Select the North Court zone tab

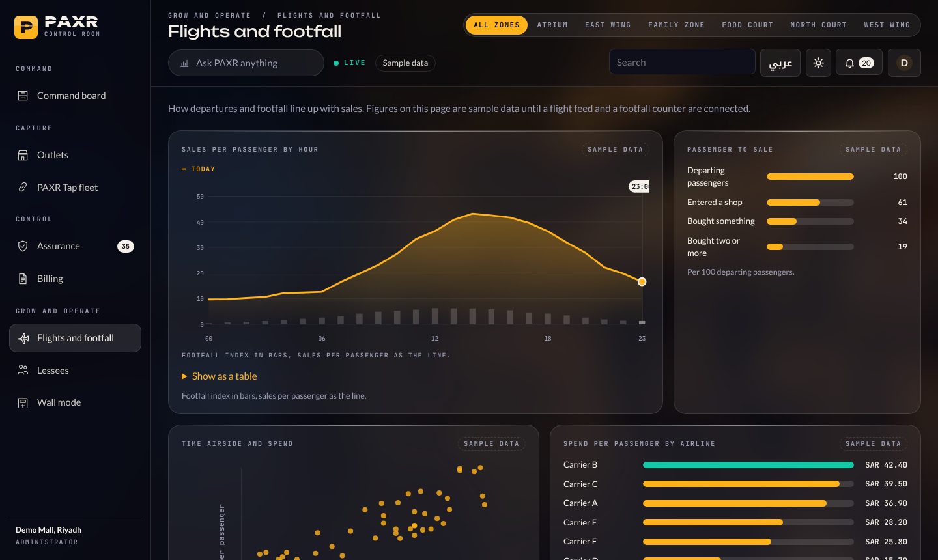tap(818, 25)
